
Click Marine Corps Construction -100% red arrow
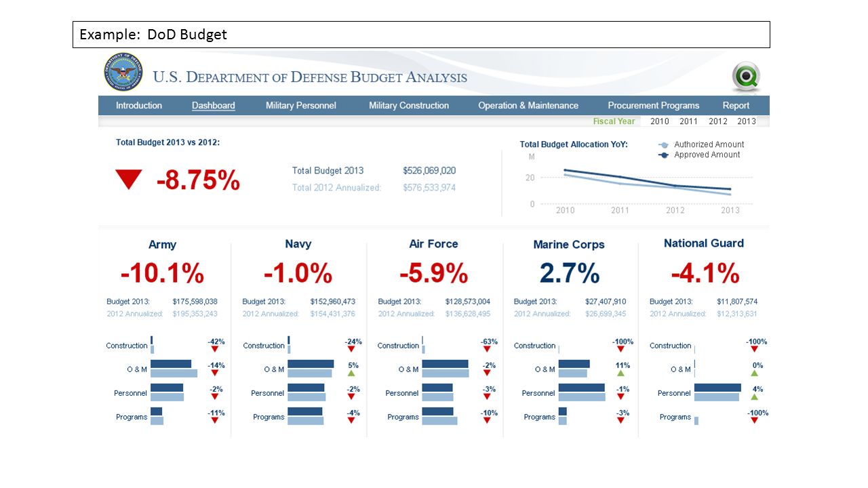pos(620,349)
